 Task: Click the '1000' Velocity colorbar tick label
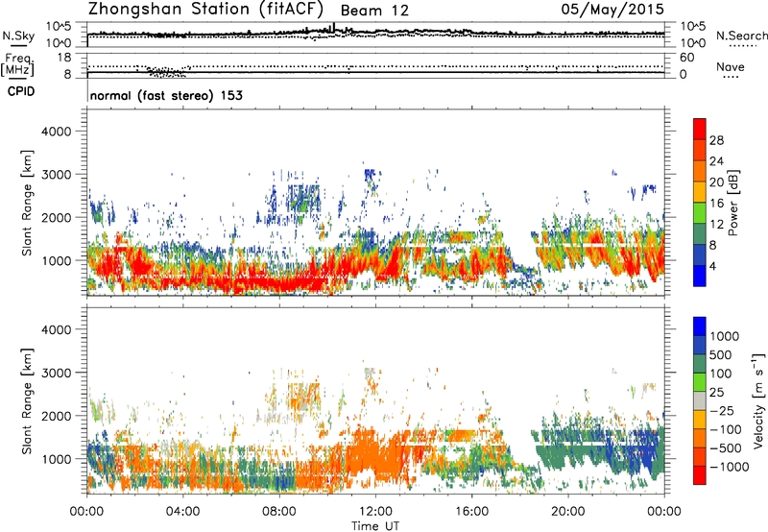[725, 336]
